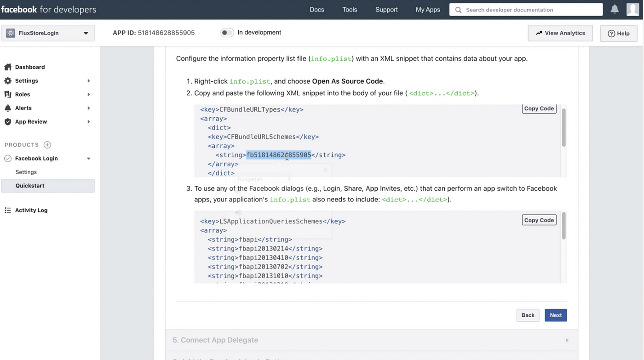
Task: Add a product with the plus icon
Action: coord(47,145)
